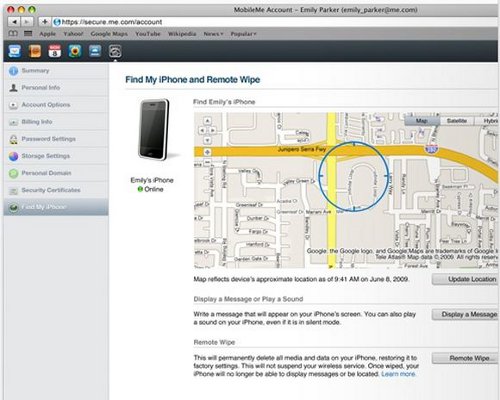Open MobileMe Mail app icon
The width and height of the screenshot is (500, 400).
[14, 51]
